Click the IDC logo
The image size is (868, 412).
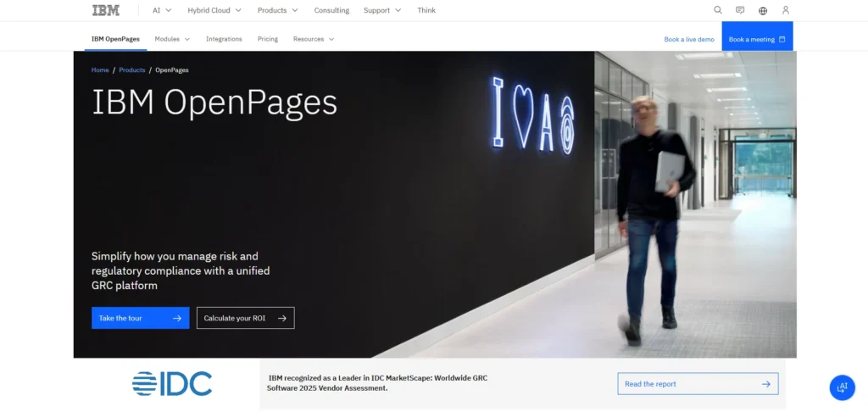pyautogui.click(x=172, y=384)
